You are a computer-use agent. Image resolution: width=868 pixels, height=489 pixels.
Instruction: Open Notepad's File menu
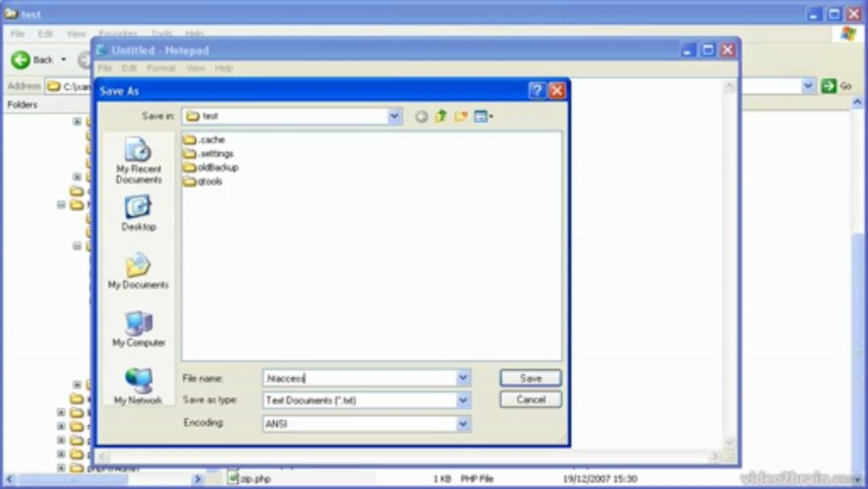coord(105,68)
